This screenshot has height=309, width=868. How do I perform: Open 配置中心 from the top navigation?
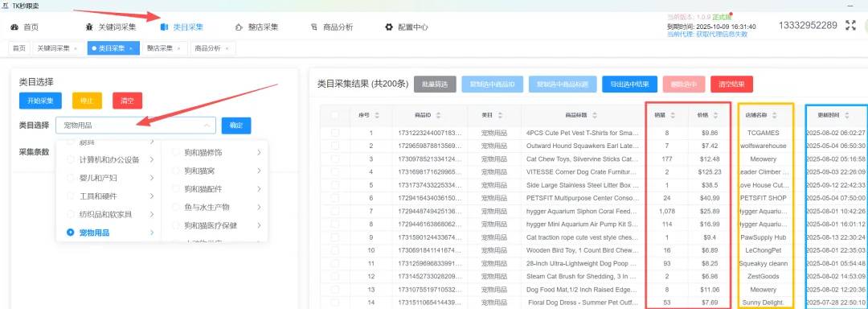[407, 27]
